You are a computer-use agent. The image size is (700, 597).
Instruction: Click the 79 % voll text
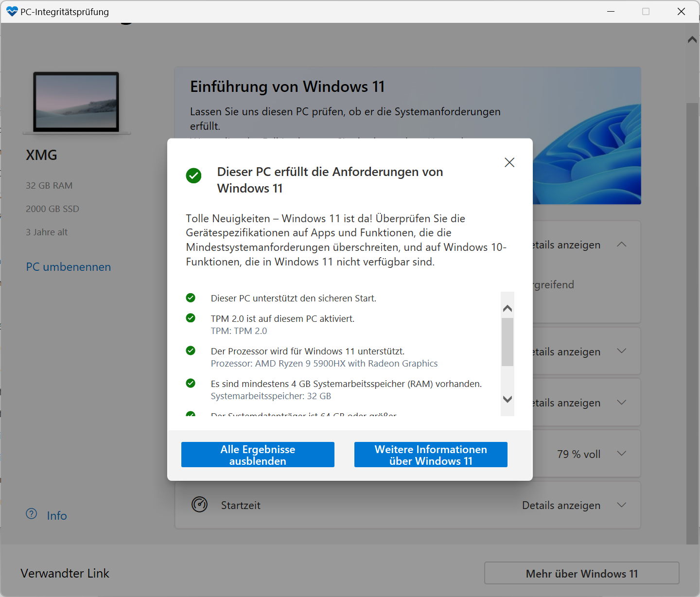(x=578, y=454)
